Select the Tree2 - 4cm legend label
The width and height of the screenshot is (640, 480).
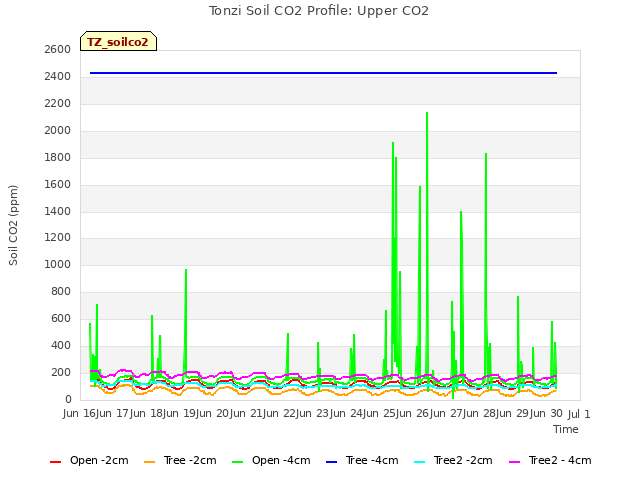point(560,460)
